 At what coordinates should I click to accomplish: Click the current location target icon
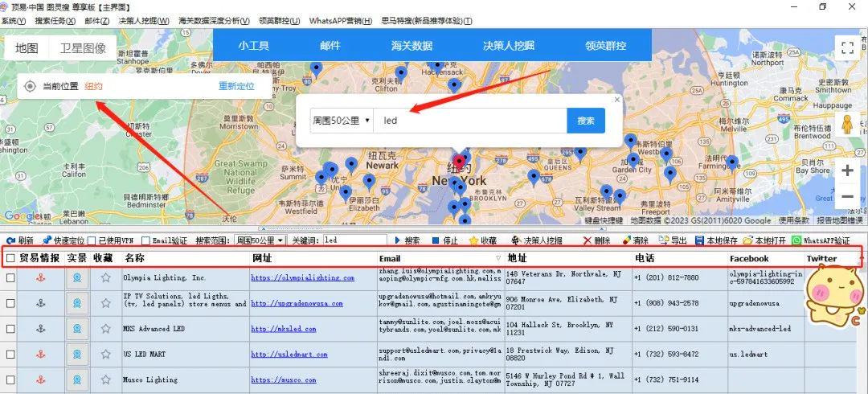31,87
